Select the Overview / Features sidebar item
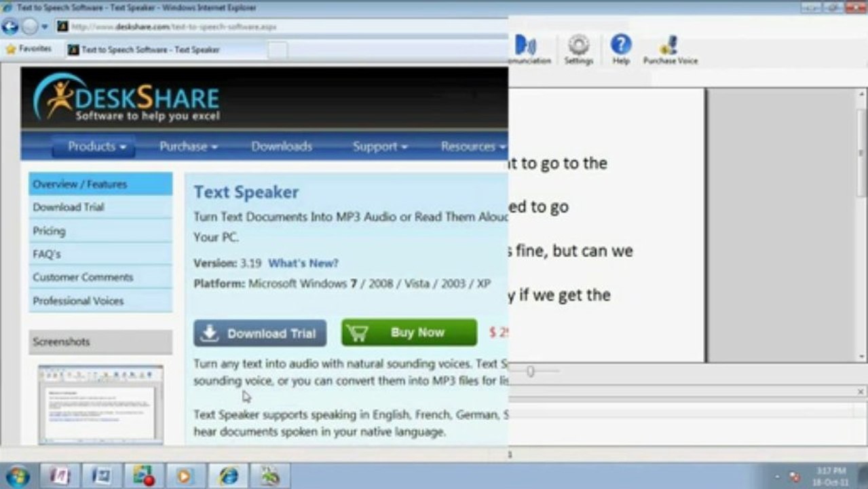Image resolution: width=868 pixels, height=489 pixels. tap(100, 184)
